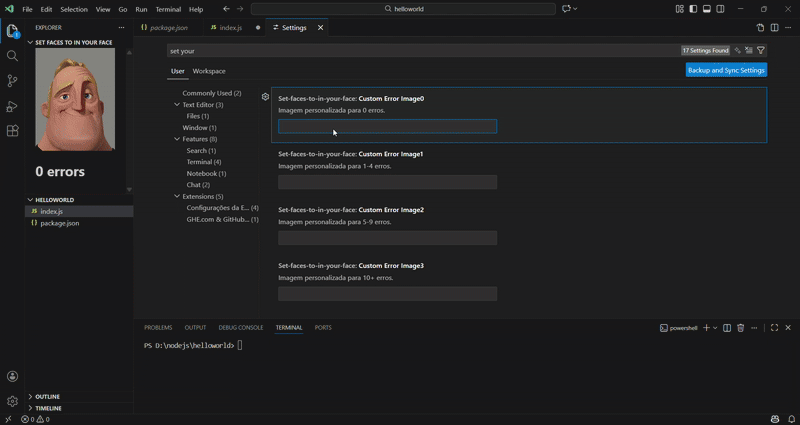Switch to Workspace settings tab
This screenshot has height=425, width=800.
209,71
